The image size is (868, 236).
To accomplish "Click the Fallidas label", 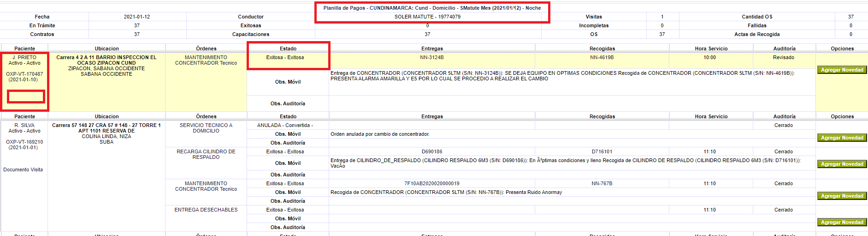I will 757,25.
